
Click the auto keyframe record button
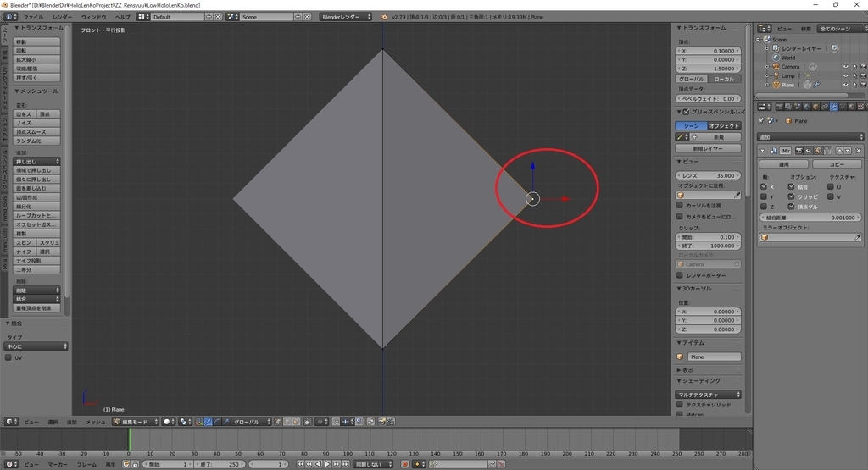(404, 464)
